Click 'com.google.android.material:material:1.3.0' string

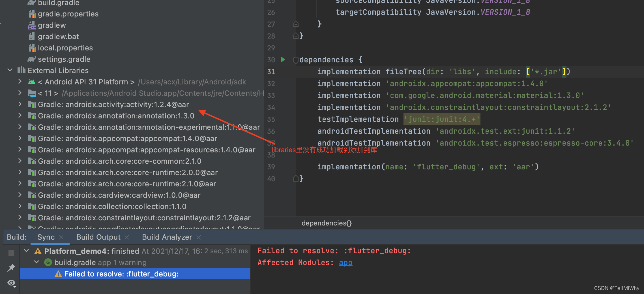click(x=485, y=95)
